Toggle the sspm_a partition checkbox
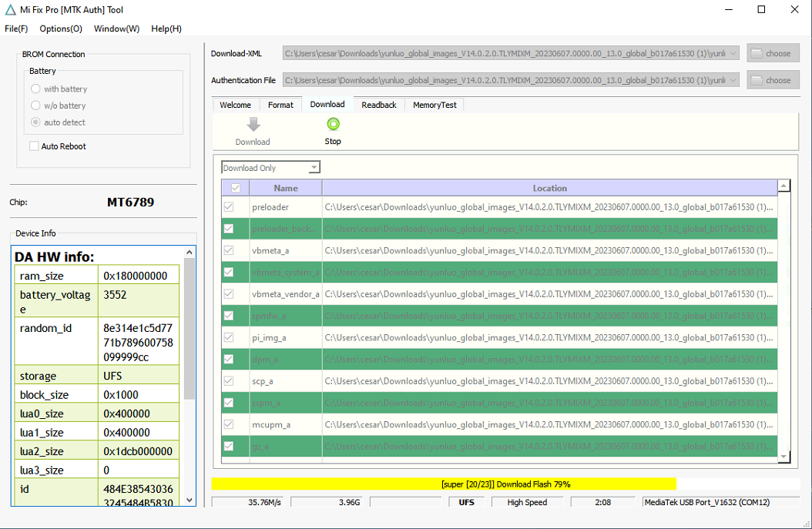The width and height of the screenshot is (812, 529). click(228, 403)
